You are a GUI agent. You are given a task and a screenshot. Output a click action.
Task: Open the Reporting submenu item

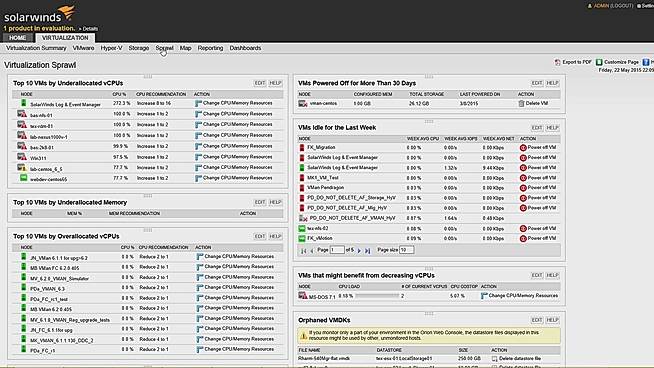coord(210,48)
